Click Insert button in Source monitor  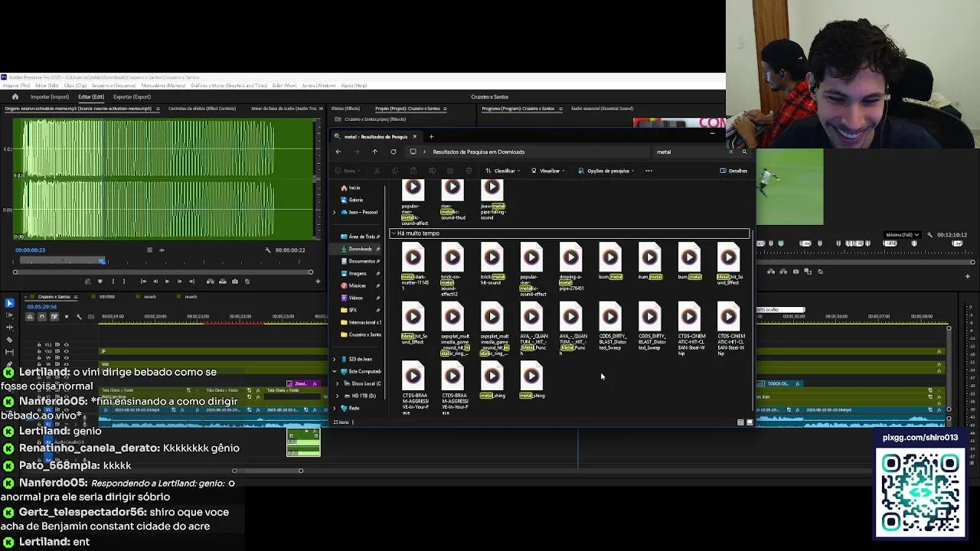(210, 282)
